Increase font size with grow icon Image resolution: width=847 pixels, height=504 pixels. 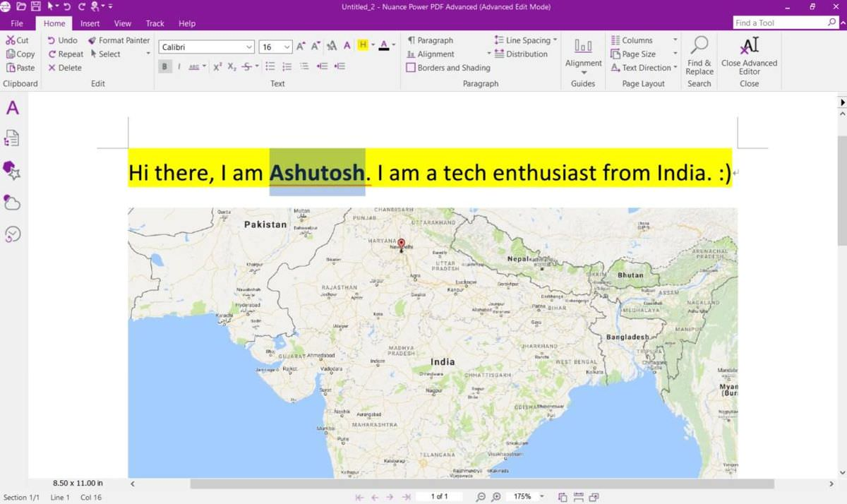301,47
